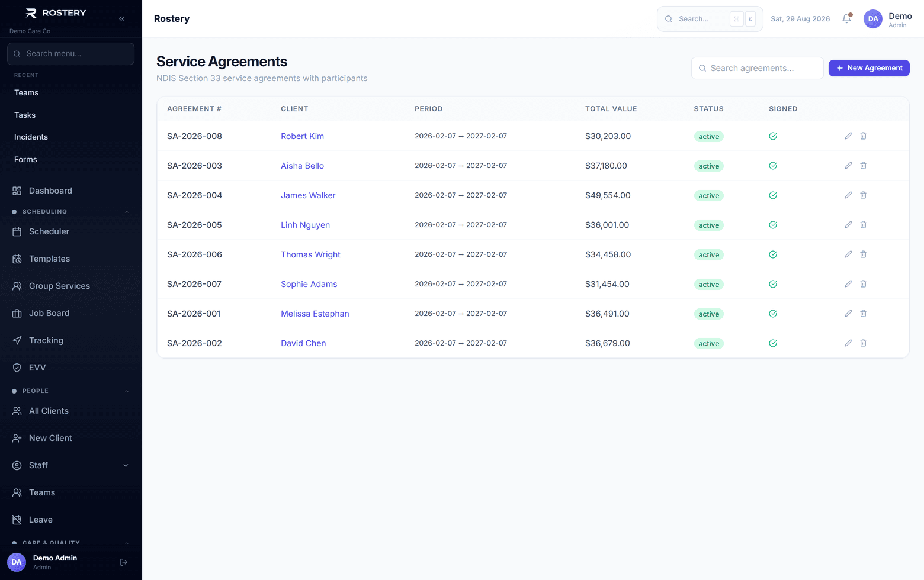
Task: Click the signed checkmark for Robert Kim
Action: (x=773, y=136)
